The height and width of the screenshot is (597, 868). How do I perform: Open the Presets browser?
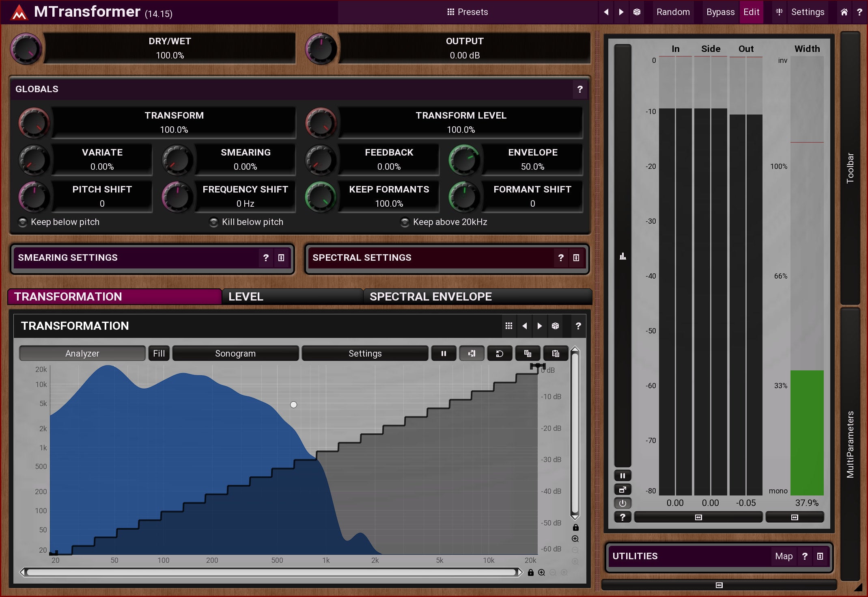467,12
